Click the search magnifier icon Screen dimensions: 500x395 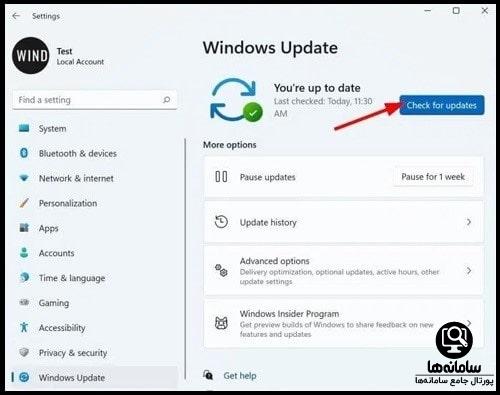tap(166, 100)
